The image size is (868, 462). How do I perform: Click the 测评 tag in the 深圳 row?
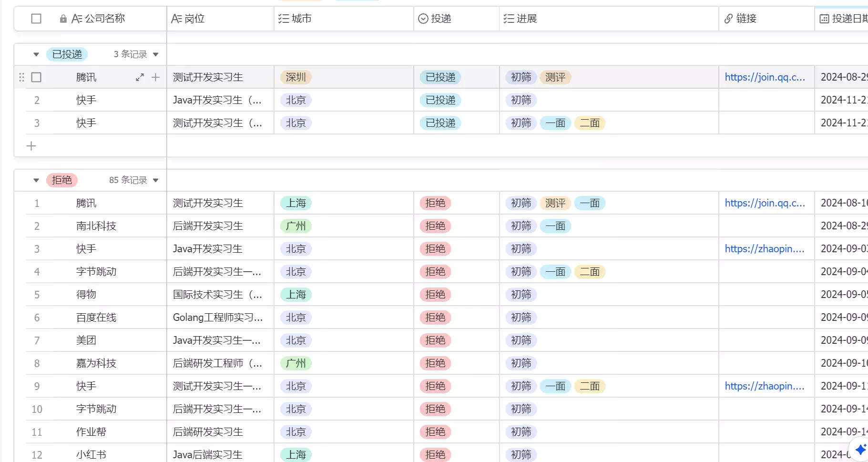[x=555, y=77]
